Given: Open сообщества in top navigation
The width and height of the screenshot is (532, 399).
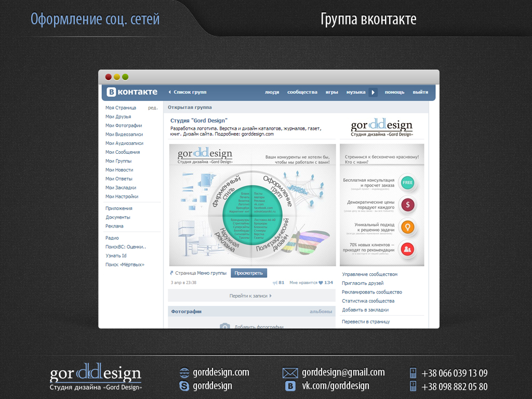Looking at the screenshot, I should 302,92.
